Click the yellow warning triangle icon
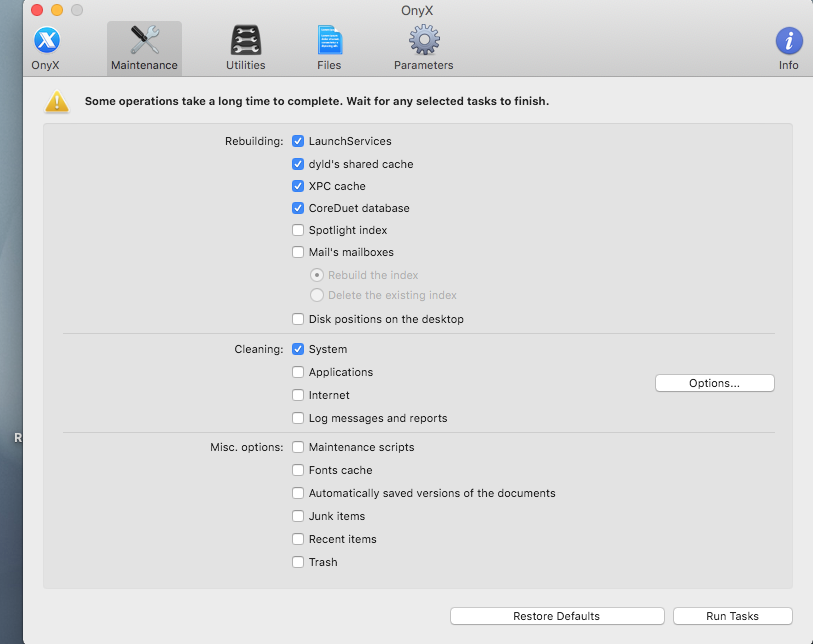Image resolution: width=813 pixels, height=644 pixels. [57, 101]
